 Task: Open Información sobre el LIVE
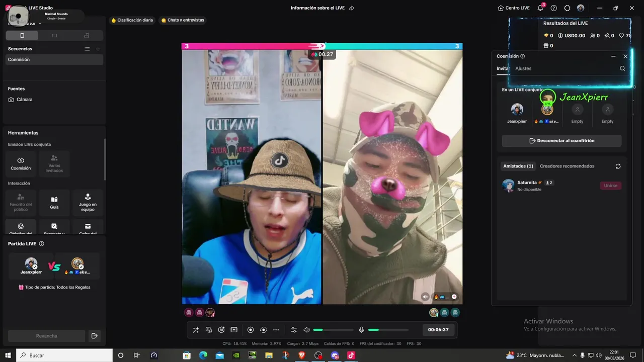coord(318,8)
